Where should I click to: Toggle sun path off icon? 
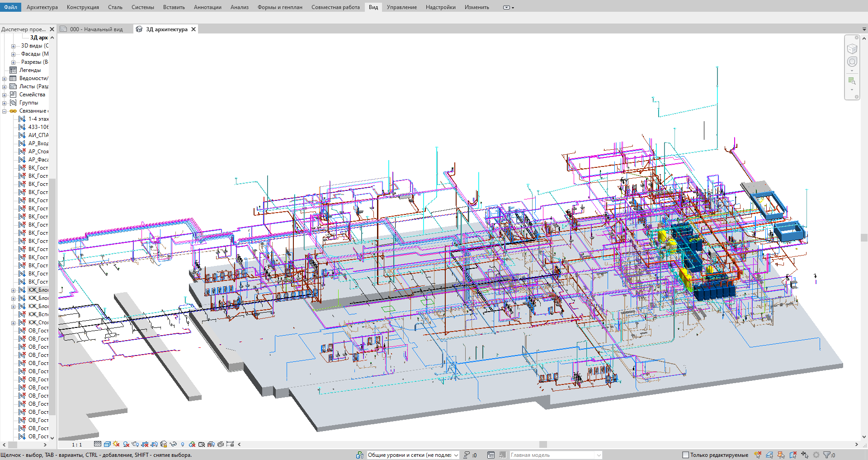[116, 444]
